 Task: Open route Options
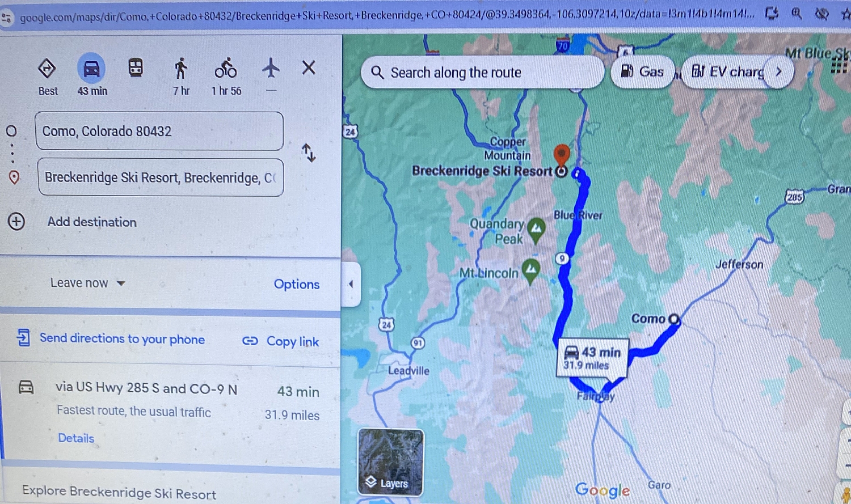pyautogui.click(x=297, y=284)
